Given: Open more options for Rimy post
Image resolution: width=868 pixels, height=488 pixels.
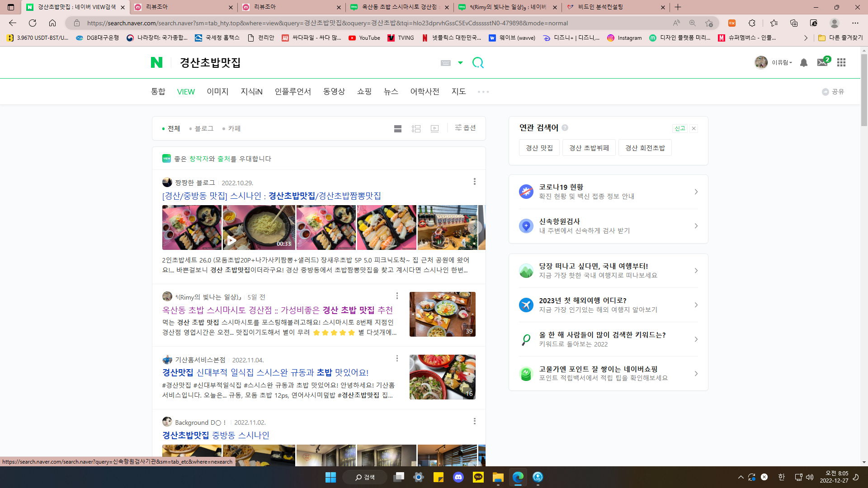Looking at the screenshot, I should tap(397, 296).
